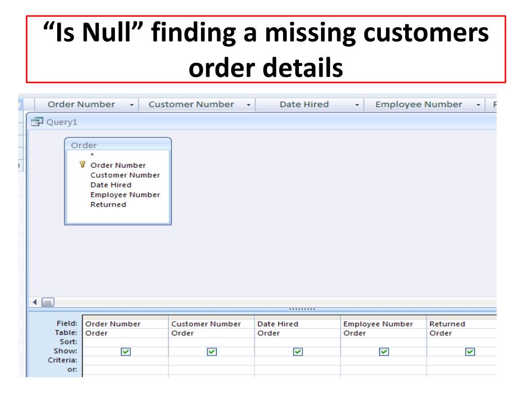The image size is (532, 399).
Task: Uncheck Show box under Customer Number field
Action: point(211,352)
